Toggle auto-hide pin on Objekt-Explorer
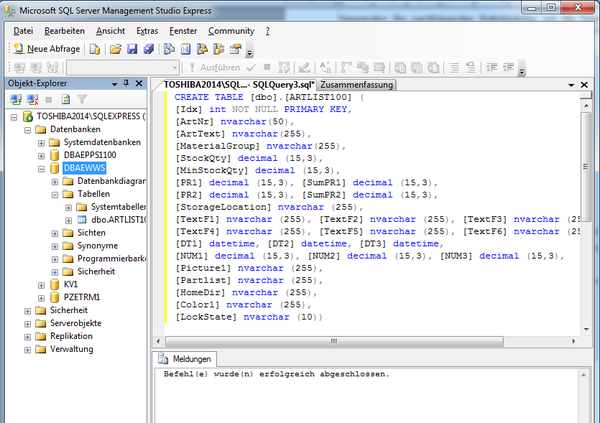Image resolution: width=600 pixels, height=423 pixels. pos(126,83)
